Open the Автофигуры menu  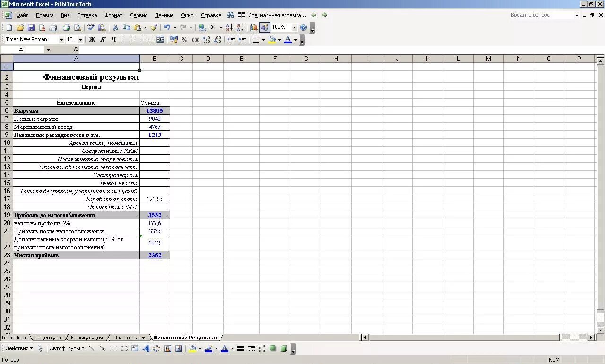click(67, 348)
